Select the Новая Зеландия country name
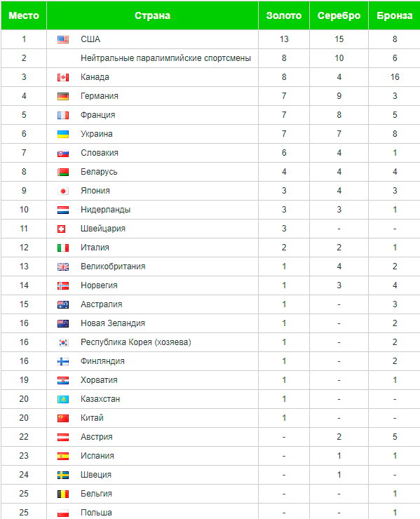This screenshot has height=519, width=420. point(113,323)
